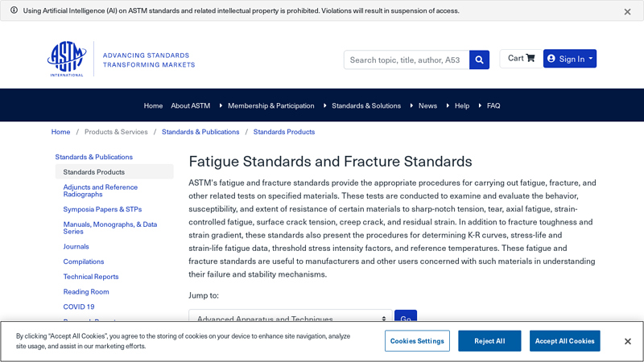The width and height of the screenshot is (644, 362).
Task: Open FAQ in the navigation bar
Action: [x=493, y=105]
